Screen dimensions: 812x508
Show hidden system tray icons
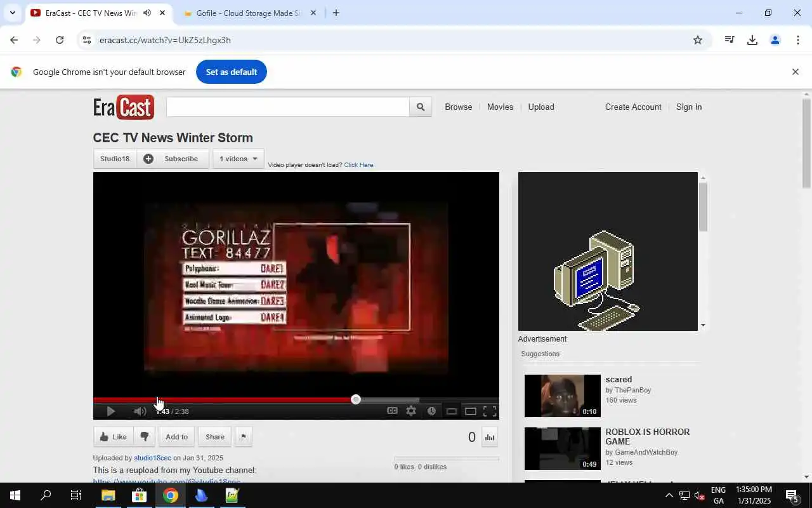669,496
